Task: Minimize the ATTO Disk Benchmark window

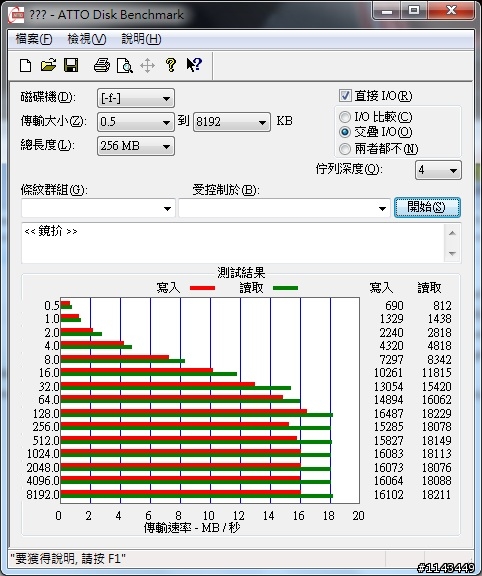Action: point(386,11)
